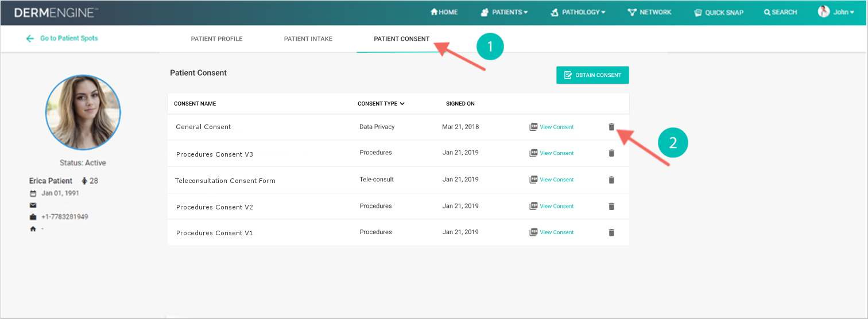Screen dimensions: 868x319
Task: Switch to the Patient Intake tab
Action: coord(308,39)
